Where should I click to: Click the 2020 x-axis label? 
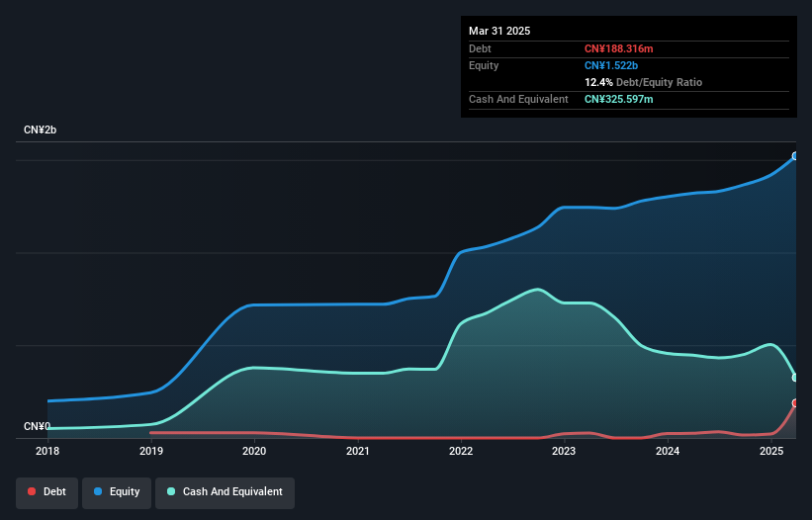pos(254,451)
